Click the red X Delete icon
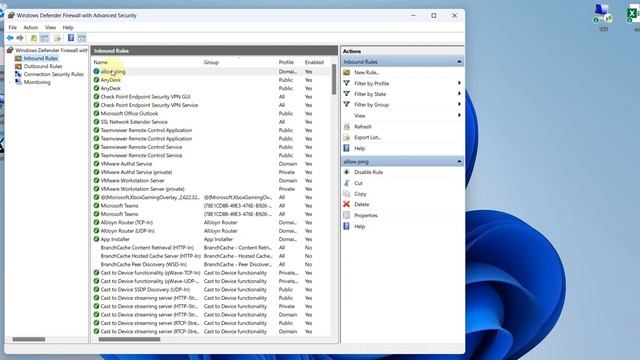The width and height of the screenshot is (640, 360). [x=347, y=204]
